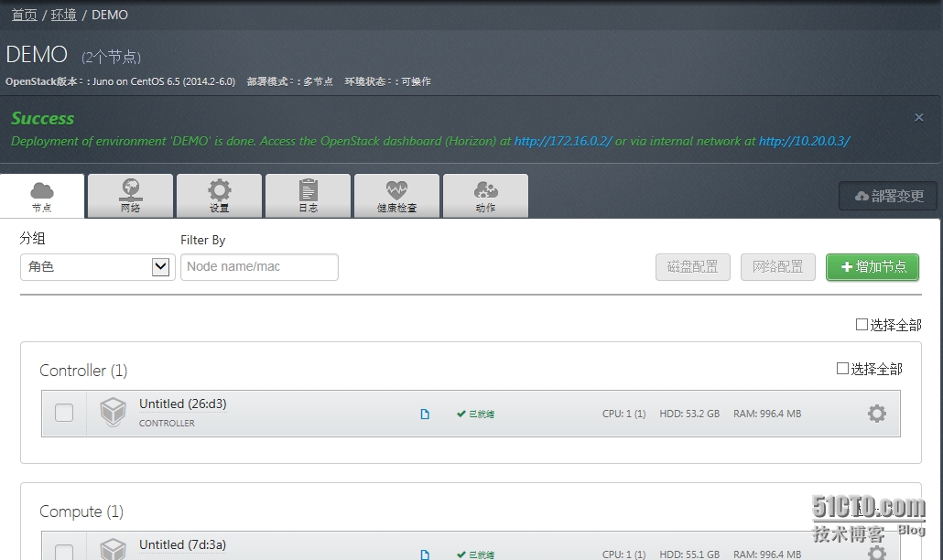Image resolution: width=943 pixels, height=560 pixels.
Task: Click the HDD: 53.2 GB value
Action: (x=689, y=414)
